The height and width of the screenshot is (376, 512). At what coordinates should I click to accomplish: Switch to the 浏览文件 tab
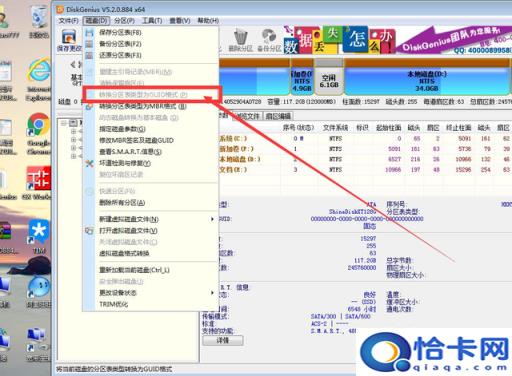pyautogui.click(x=247, y=116)
